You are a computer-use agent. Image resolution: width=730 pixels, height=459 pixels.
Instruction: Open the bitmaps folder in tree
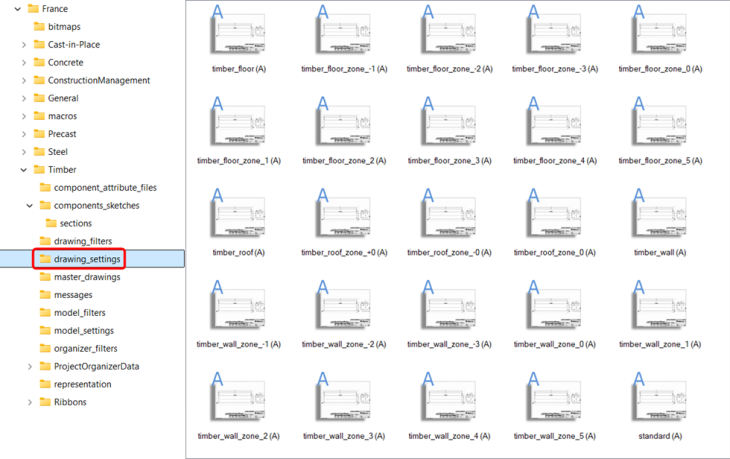(x=58, y=27)
